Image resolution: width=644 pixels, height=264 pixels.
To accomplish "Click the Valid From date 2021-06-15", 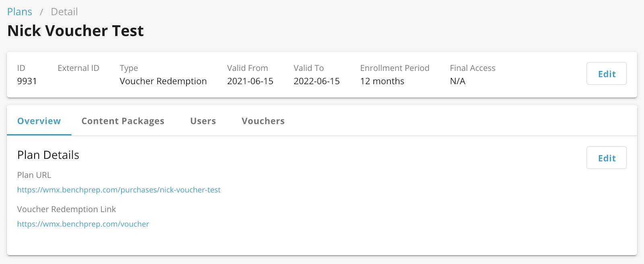I will (x=250, y=81).
